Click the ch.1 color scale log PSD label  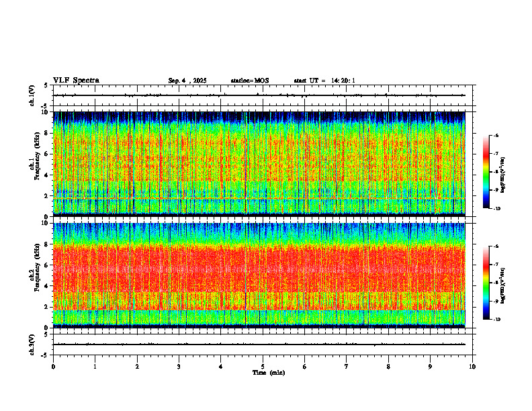(x=503, y=175)
